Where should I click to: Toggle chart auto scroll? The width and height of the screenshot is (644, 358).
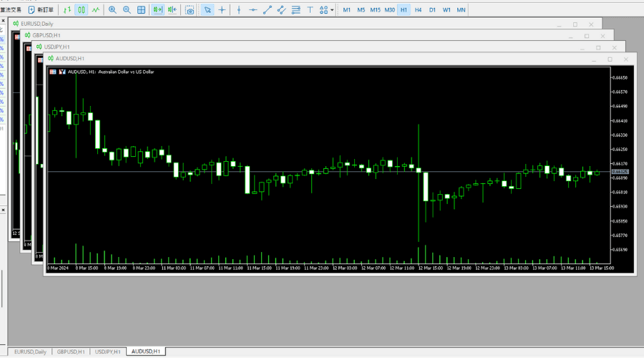(157, 10)
